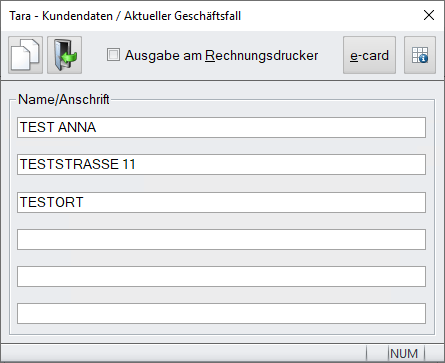The height and width of the screenshot is (363, 445).
Task: Focus the fifth empty address line field
Action: 221,276
